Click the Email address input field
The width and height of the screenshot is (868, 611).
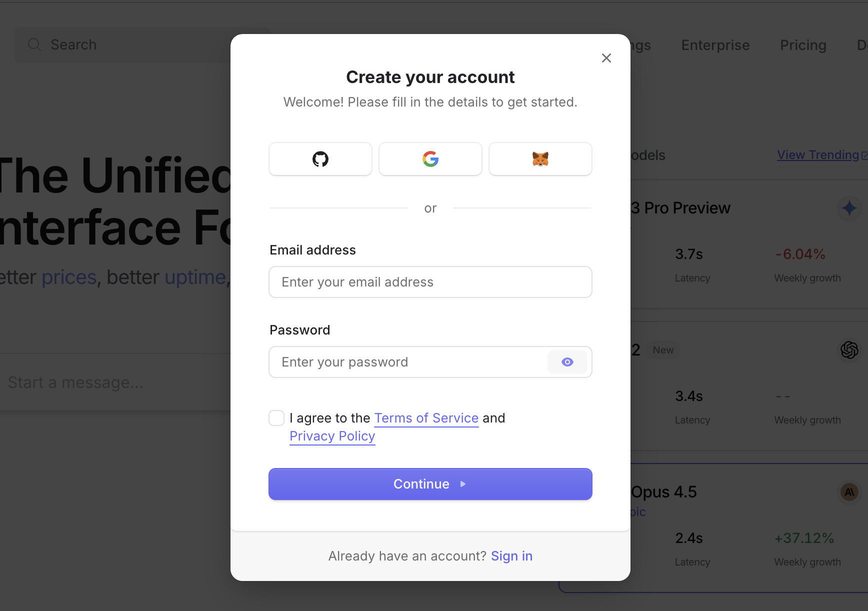430,282
